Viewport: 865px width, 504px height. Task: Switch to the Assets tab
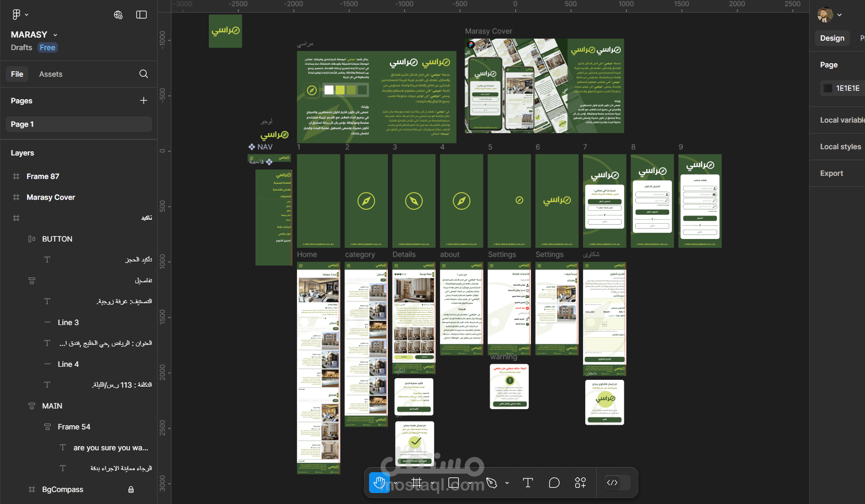pos(51,74)
